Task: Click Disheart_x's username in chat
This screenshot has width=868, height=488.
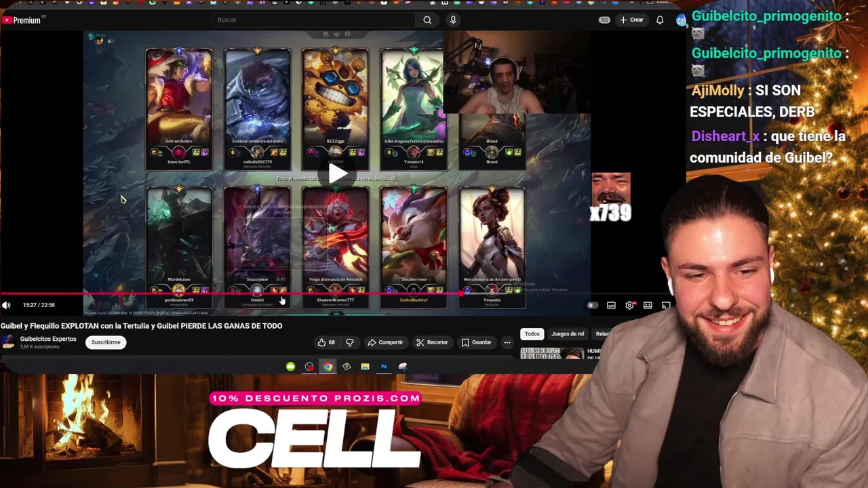Action: [x=725, y=136]
